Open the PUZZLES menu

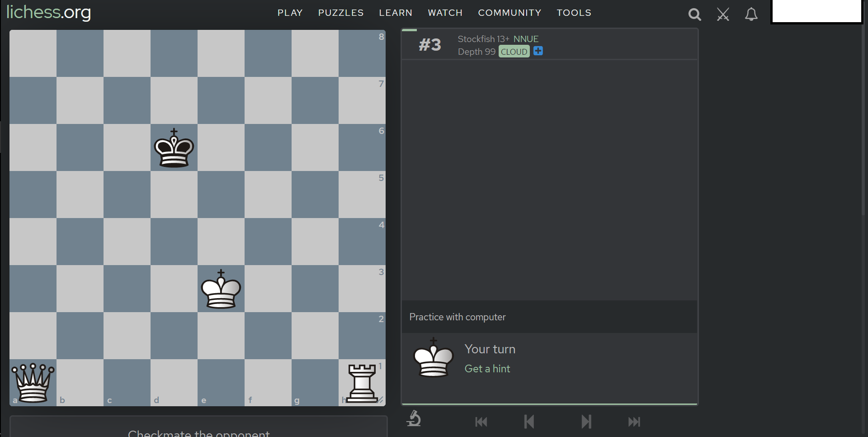click(x=340, y=13)
